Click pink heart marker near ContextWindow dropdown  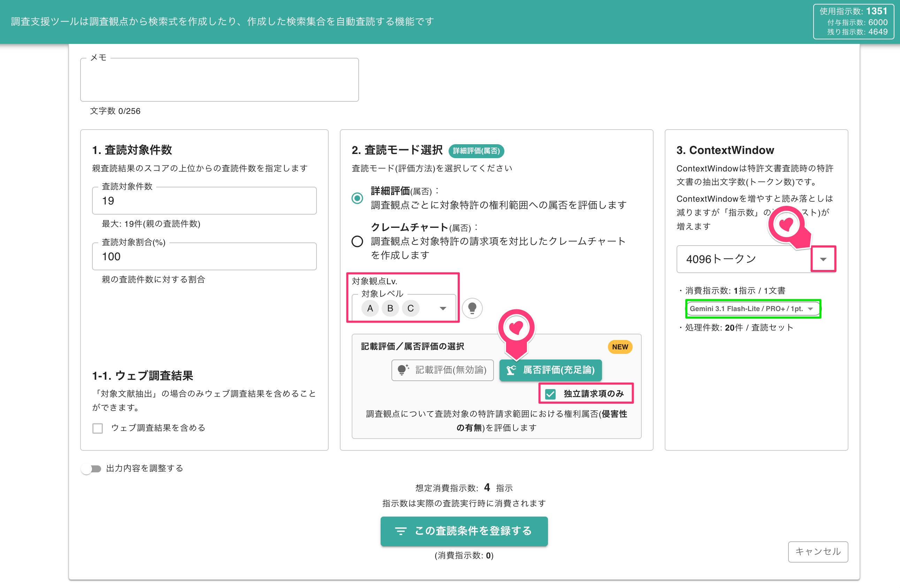tap(787, 225)
